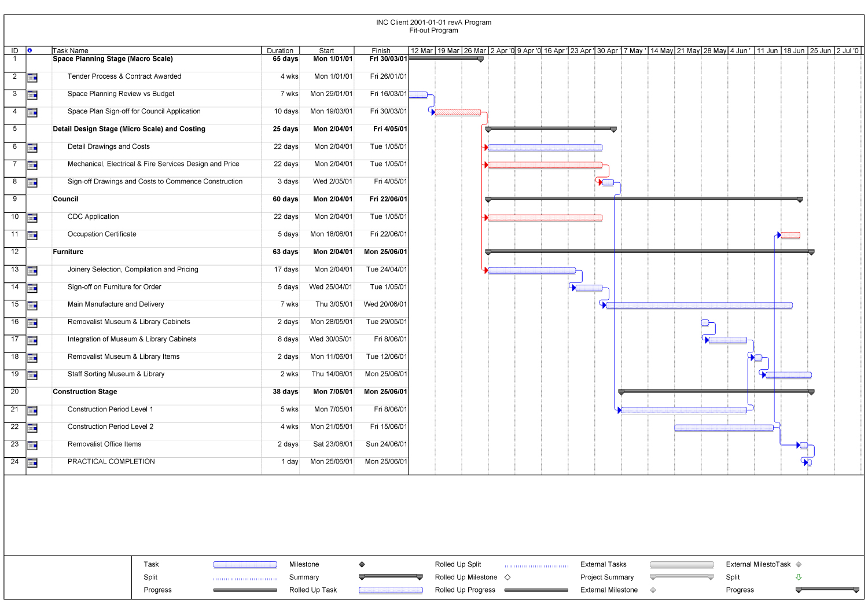Click the Start column header
The height and width of the screenshot is (614, 868).
326,50
